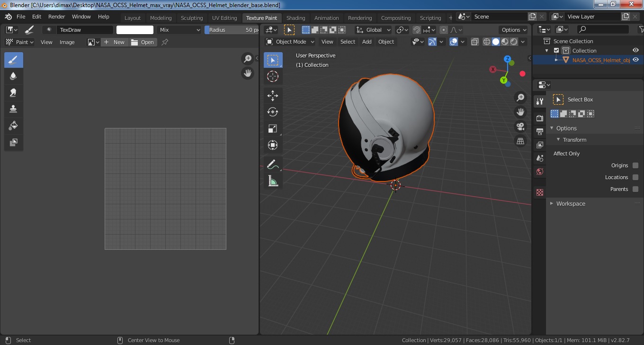Uncheck the Collection exclude checkbox in outliner
The width and height of the screenshot is (644, 345).
pos(556,51)
